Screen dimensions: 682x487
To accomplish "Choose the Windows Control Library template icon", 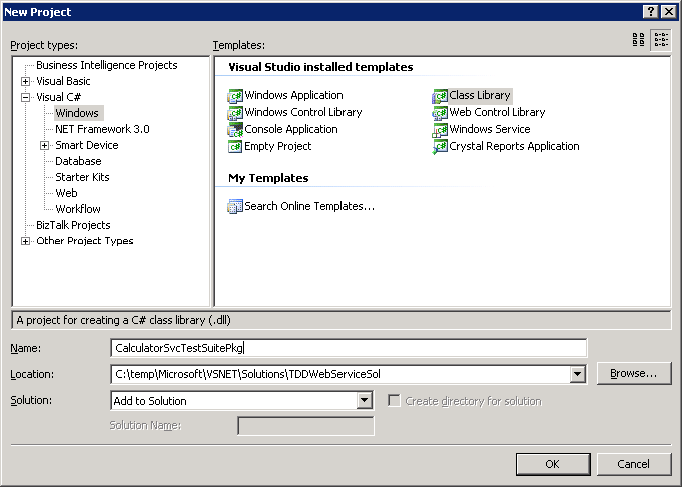I will [236, 113].
